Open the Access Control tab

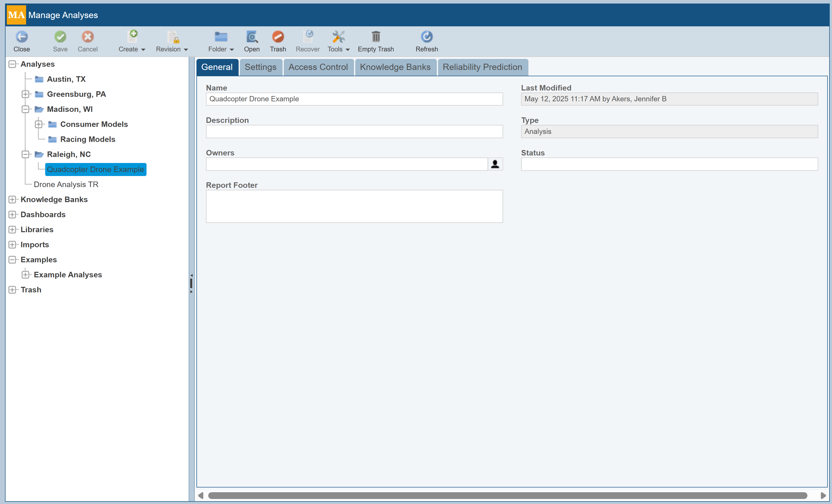coord(318,67)
